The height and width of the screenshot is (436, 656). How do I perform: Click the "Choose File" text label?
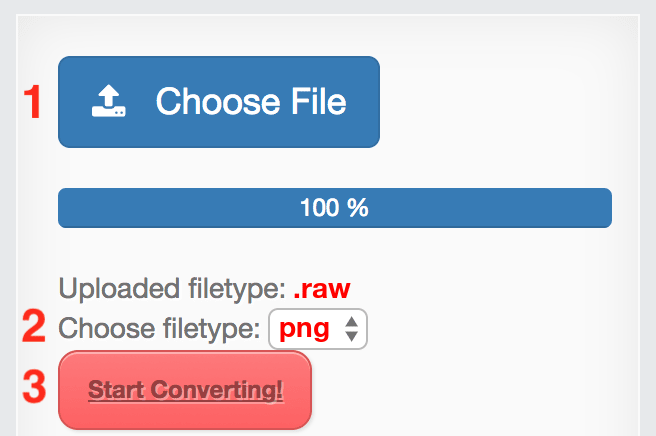click(x=251, y=101)
